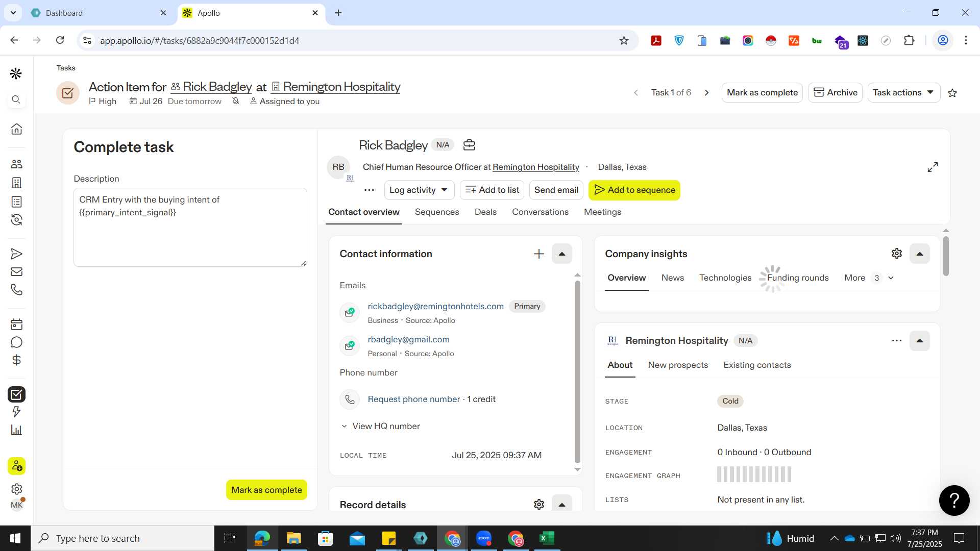
Task: Open More company insights tabs dropdown
Action: tap(869, 278)
